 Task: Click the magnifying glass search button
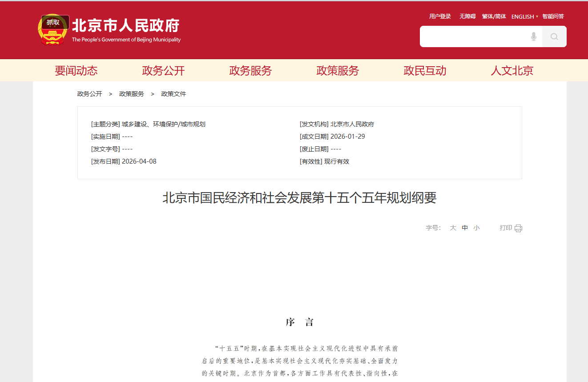coord(554,36)
